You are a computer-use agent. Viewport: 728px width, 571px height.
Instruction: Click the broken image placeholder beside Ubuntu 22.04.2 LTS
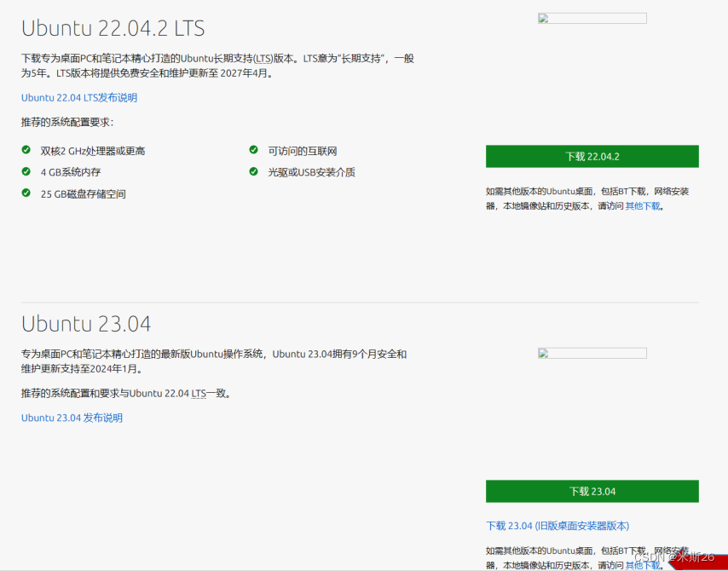592,19
